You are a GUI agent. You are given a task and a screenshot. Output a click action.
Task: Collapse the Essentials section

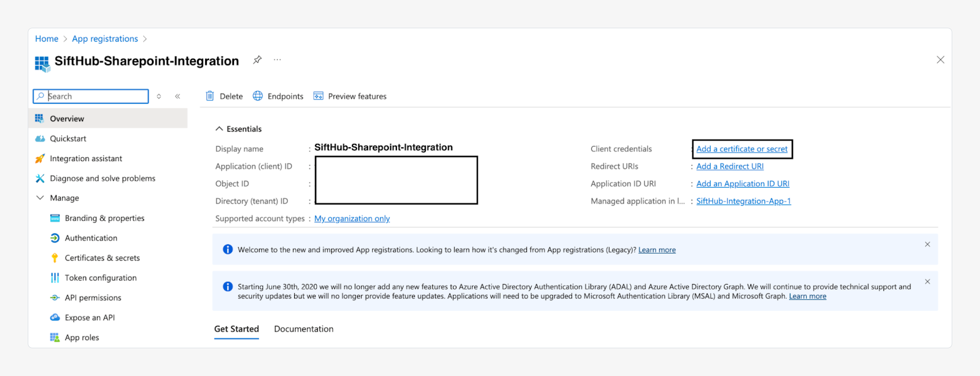[219, 129]
